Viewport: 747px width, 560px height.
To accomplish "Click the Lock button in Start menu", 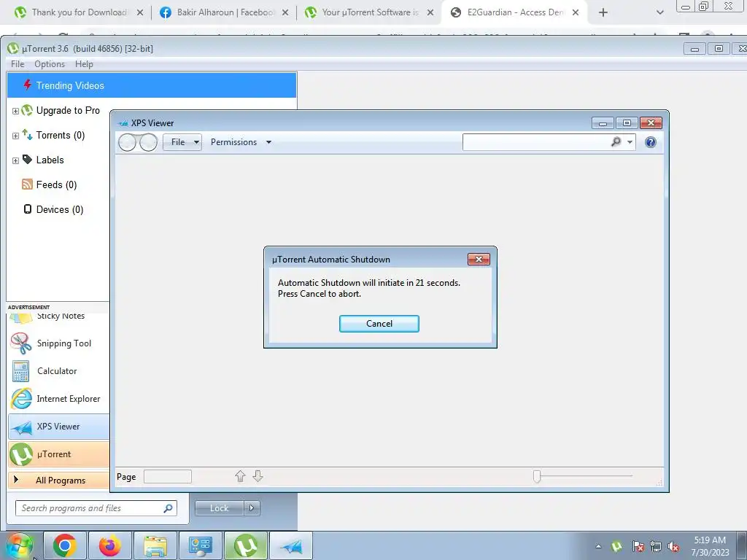I will pos(219,508).
